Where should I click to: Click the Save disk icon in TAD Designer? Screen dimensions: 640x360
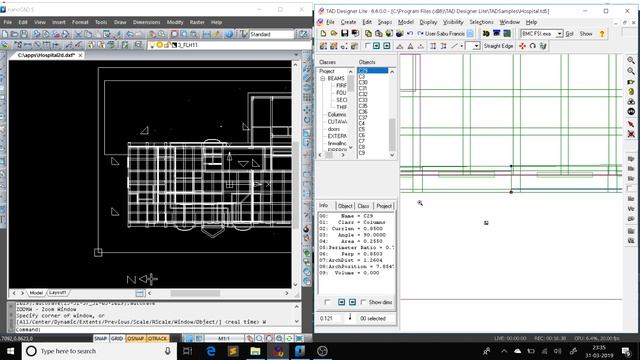[344, 33]
